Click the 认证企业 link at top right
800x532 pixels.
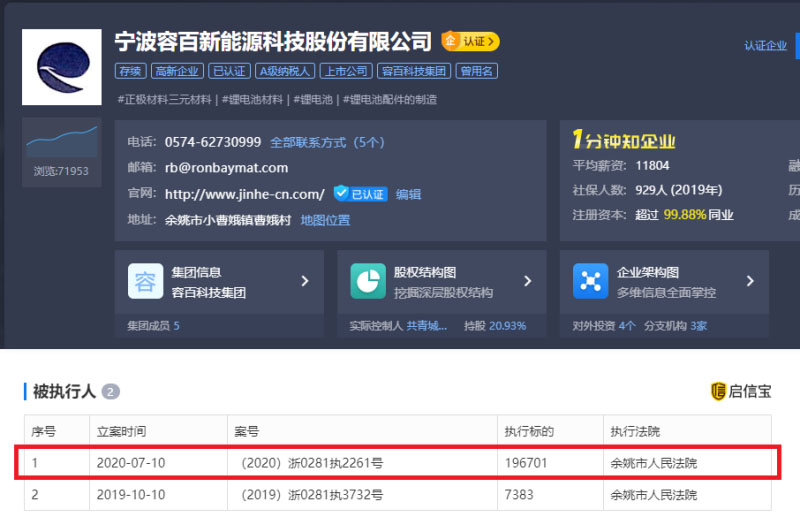click(765, 46)
